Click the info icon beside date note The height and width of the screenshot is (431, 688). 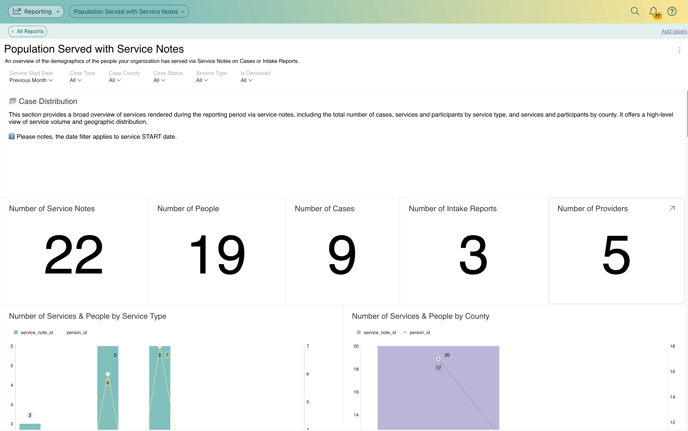tap(12, 136)
